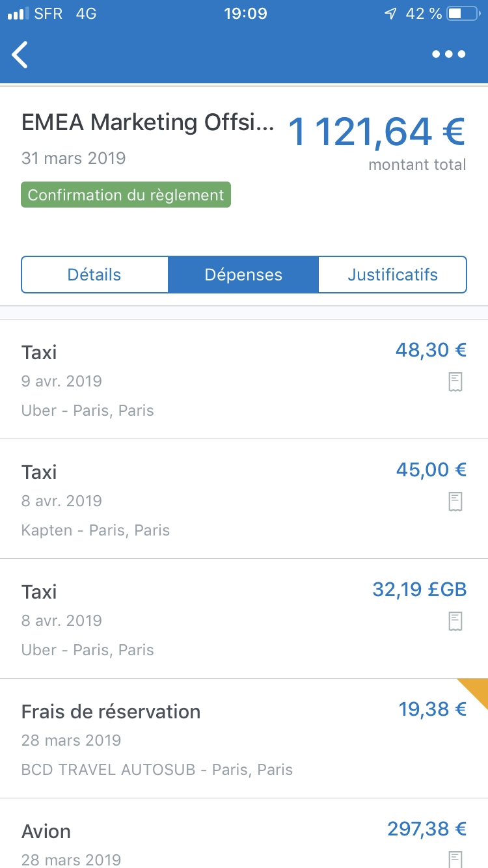The width and height of the screenshot is (488, 868).
Task: Tap the 32,19 £GB amount
Action: [x=420, y=590]
